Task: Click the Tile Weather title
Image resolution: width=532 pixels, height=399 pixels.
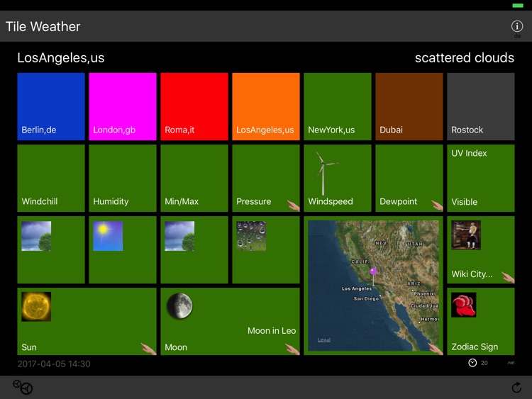Action: pos(43,26)
